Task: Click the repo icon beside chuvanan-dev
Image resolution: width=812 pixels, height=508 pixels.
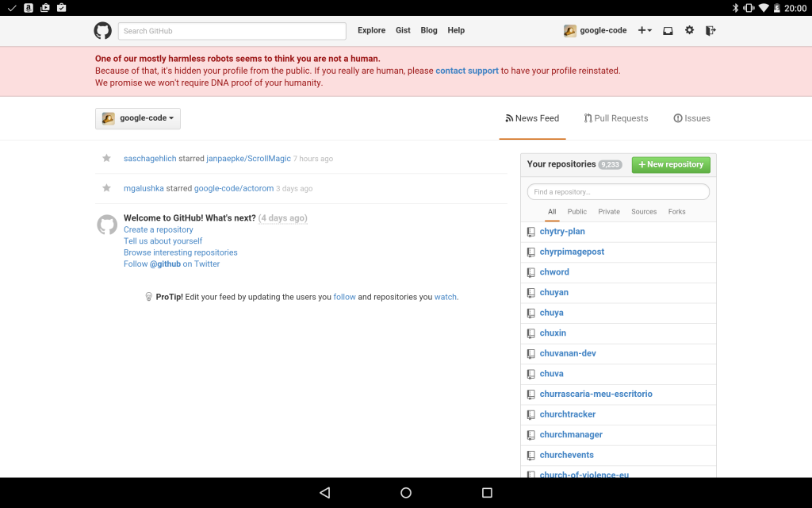Action: coord(530,353)
